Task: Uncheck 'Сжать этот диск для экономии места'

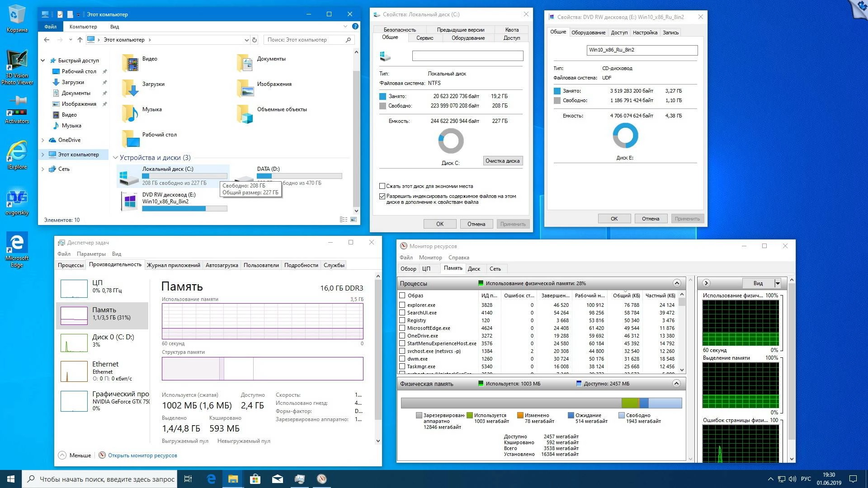Action: point(382,186)
